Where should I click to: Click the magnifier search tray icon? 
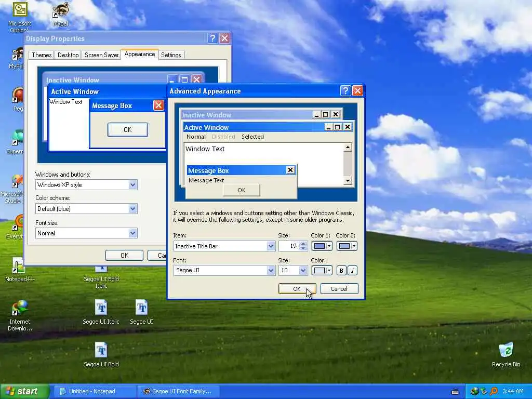click(494, 391)
